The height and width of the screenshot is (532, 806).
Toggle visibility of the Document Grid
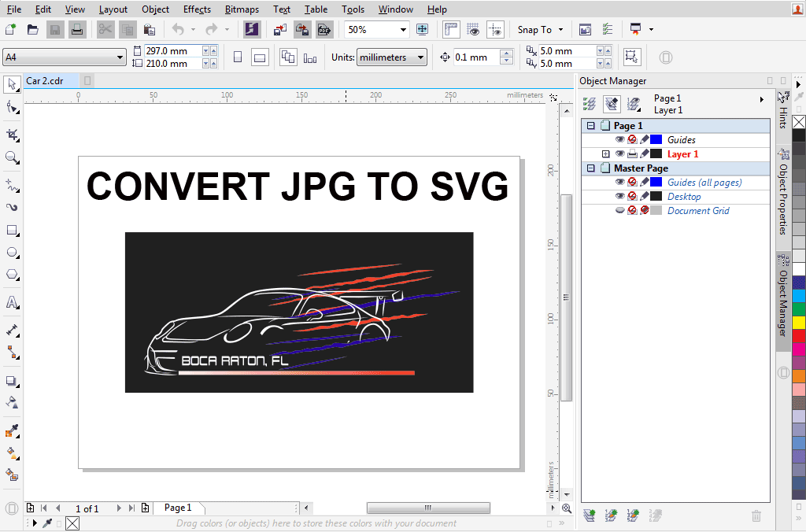(619, 211)
